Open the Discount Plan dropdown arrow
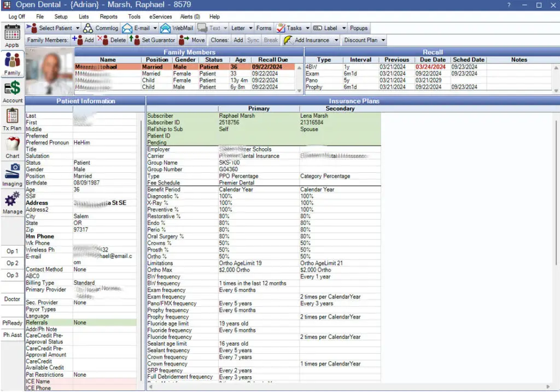Screen dimensions: 560x392 click(x=383, y=40)
